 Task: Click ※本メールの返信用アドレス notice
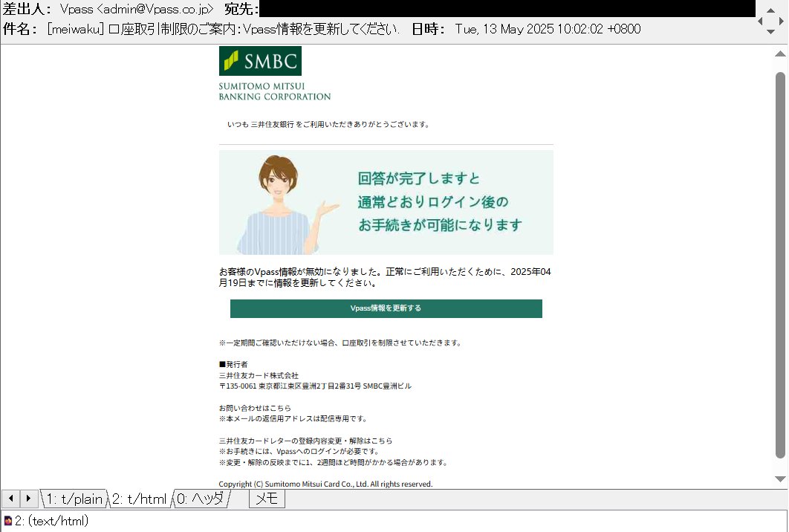click(293, 419)
